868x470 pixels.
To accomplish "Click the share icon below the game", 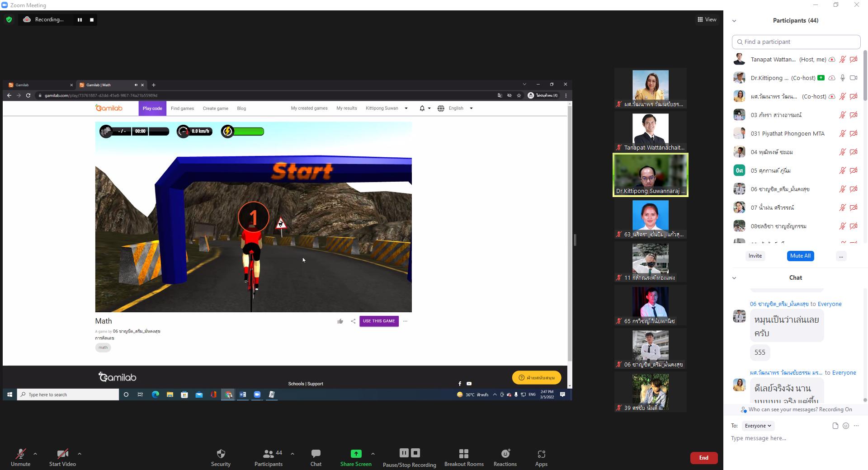I will (353, 321).
